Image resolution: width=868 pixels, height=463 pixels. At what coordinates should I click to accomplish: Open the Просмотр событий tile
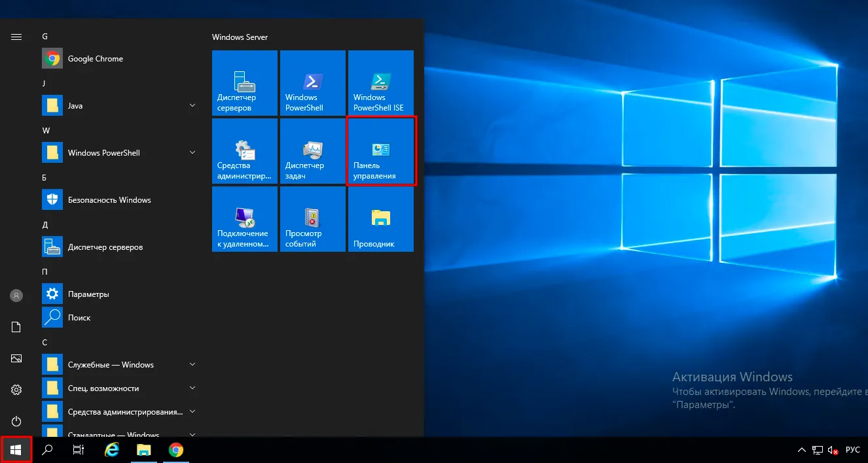[313, 219]
